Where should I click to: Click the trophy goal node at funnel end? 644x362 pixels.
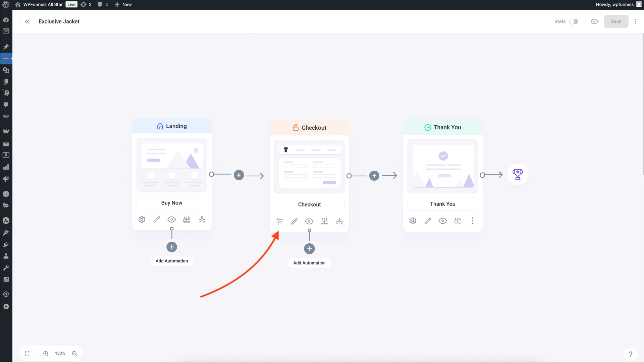coord(518,174)
